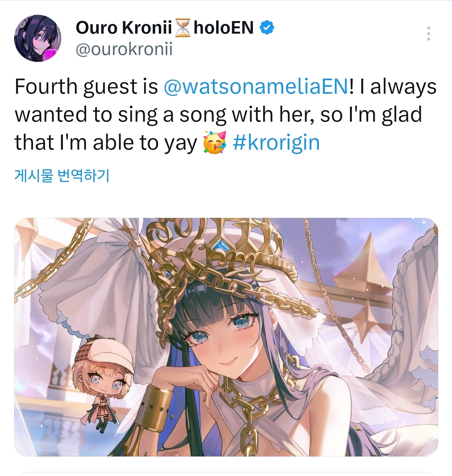Click the blue verified badge

click(x=267, y=28)
